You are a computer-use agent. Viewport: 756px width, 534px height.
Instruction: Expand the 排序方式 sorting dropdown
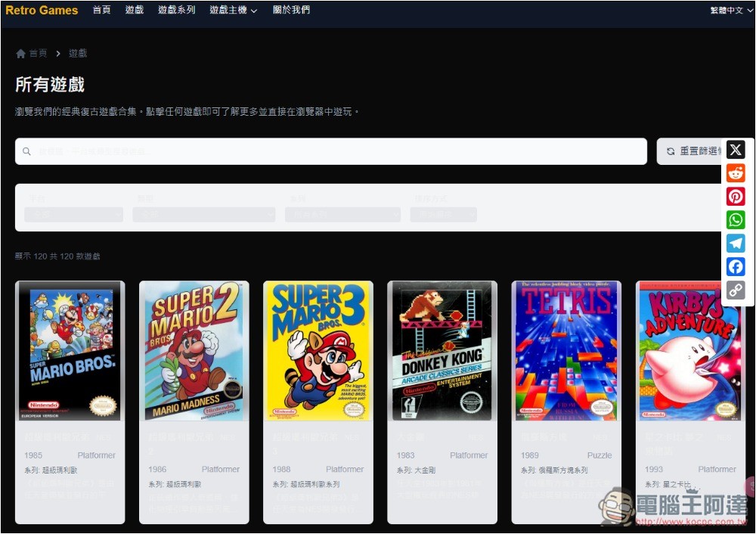pos(443,215)
